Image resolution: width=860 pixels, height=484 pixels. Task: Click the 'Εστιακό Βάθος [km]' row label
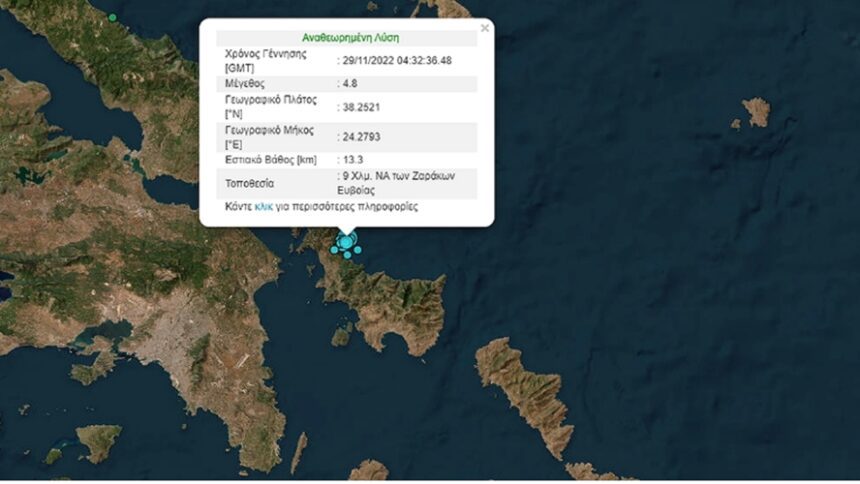point(271,159)
